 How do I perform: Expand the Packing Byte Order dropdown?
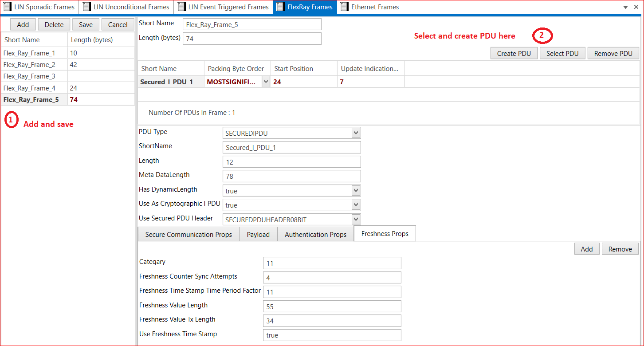(266, 82)
